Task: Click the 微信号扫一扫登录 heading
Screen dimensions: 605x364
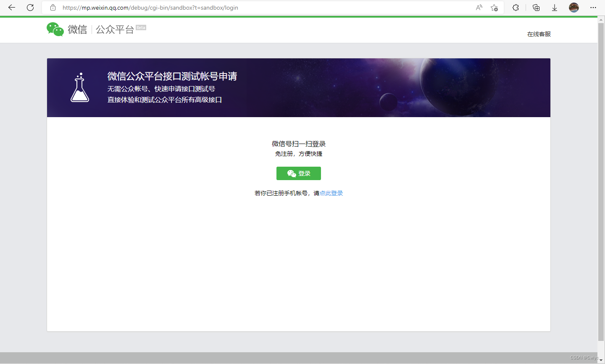Action: point(299,144)
